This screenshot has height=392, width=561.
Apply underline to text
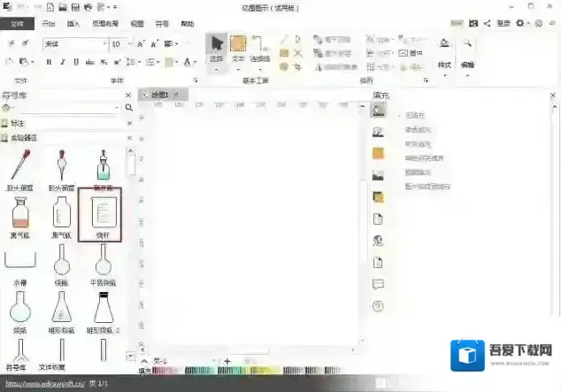coord(76,62)
